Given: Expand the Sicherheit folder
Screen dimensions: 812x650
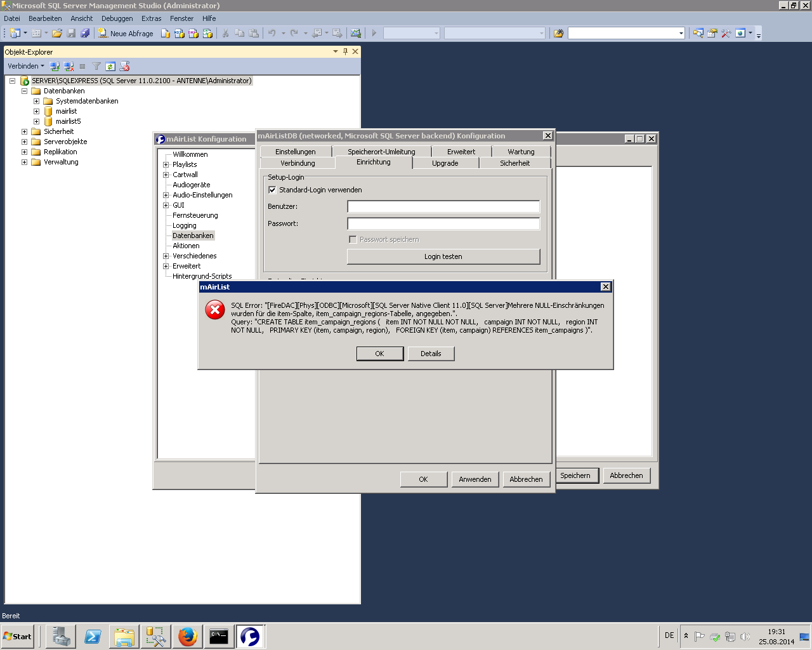Looking at the screenshot, I should (24, 131).
